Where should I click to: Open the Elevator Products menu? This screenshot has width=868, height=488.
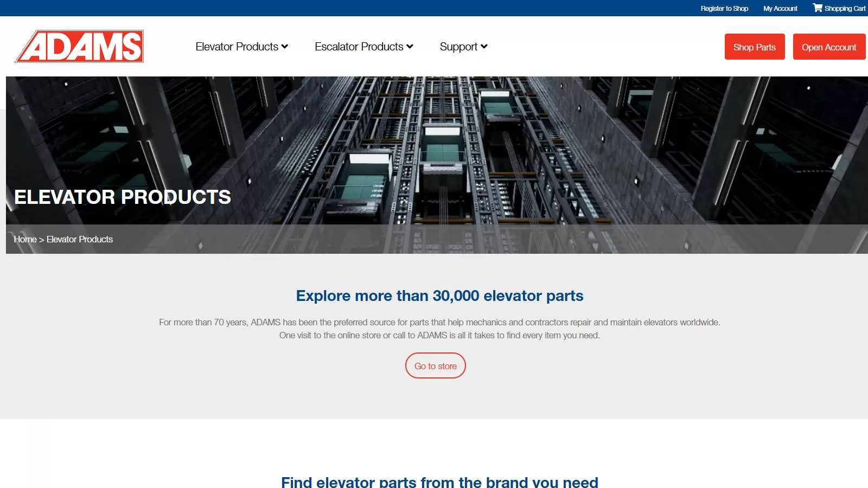(237, 47)
